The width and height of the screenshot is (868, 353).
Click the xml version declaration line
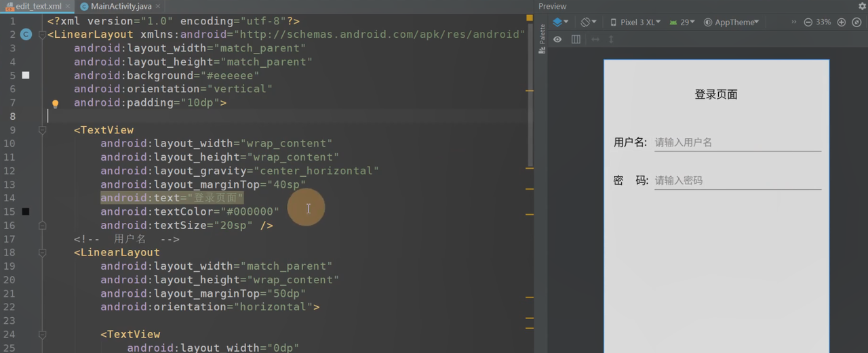click(174, 21)
